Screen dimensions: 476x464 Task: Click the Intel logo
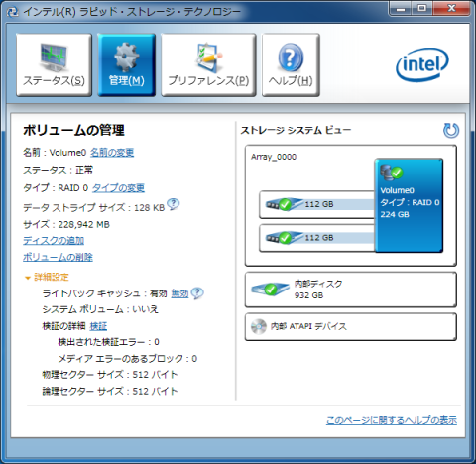coord(422,64)
